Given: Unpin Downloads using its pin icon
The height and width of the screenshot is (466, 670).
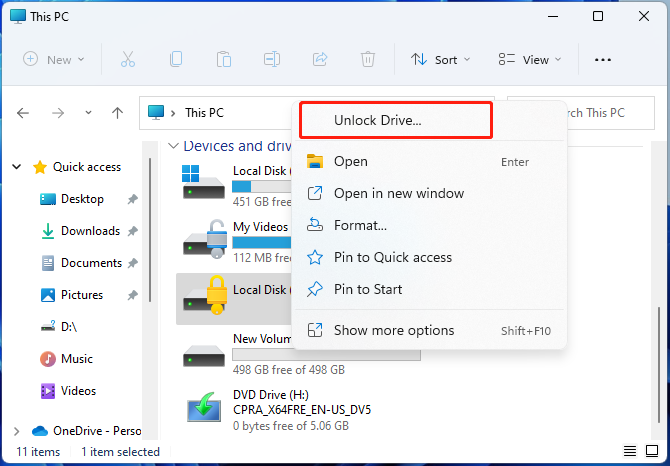Looking at the screenshot, I should [x=133, y=231].
